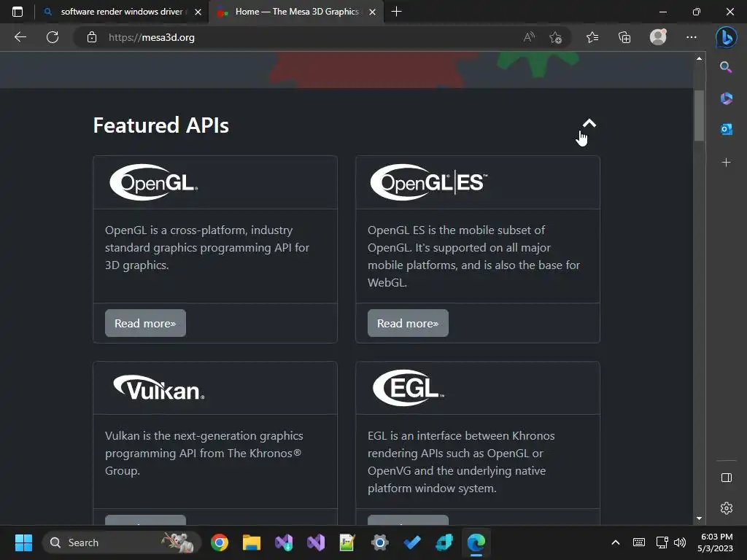Select the OpenGL ES description text
The height and width of the screenshot is (560, 747).
coord(473,256)
